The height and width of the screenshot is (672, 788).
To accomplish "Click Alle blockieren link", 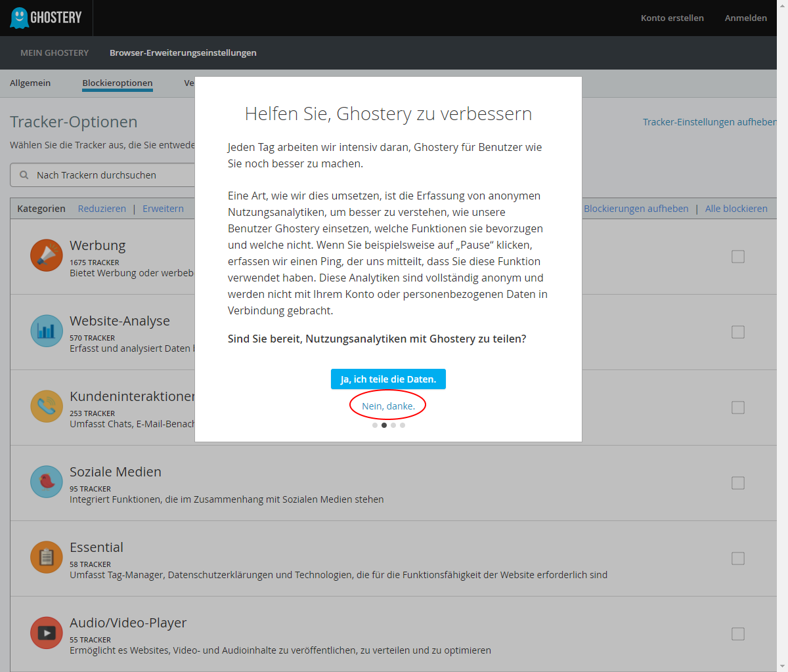I will pyautogui.click(x=736, y=209).
